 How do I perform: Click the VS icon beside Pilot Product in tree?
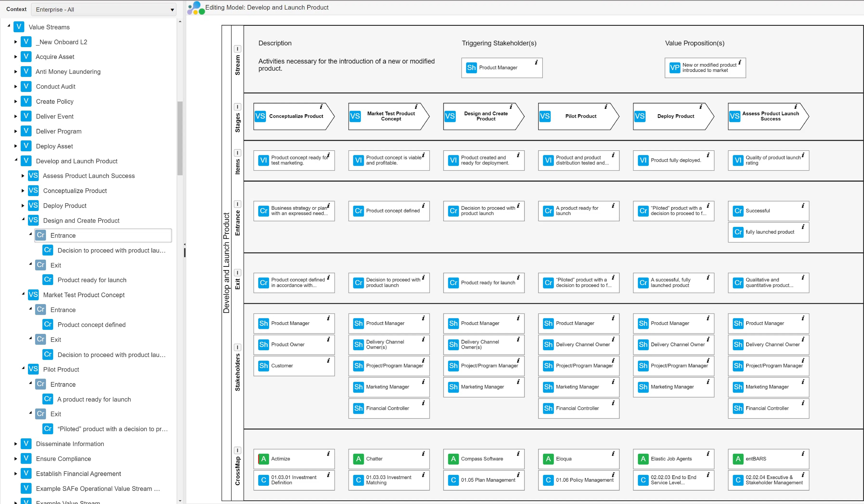[x=33, y=369]
